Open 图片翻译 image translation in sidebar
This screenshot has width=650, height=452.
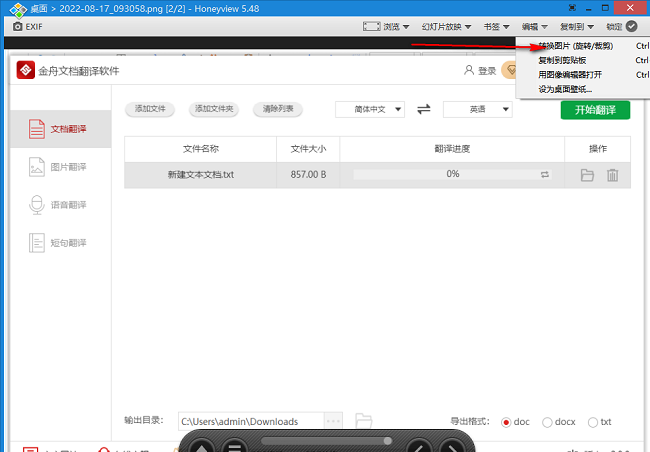click(x=36, y=167)
